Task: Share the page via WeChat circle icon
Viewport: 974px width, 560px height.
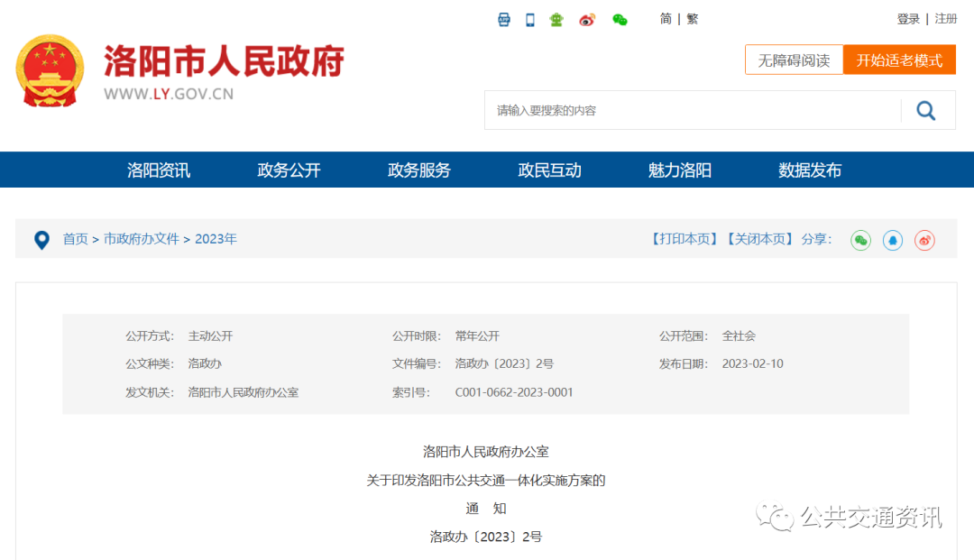Action: pos(859,240)
